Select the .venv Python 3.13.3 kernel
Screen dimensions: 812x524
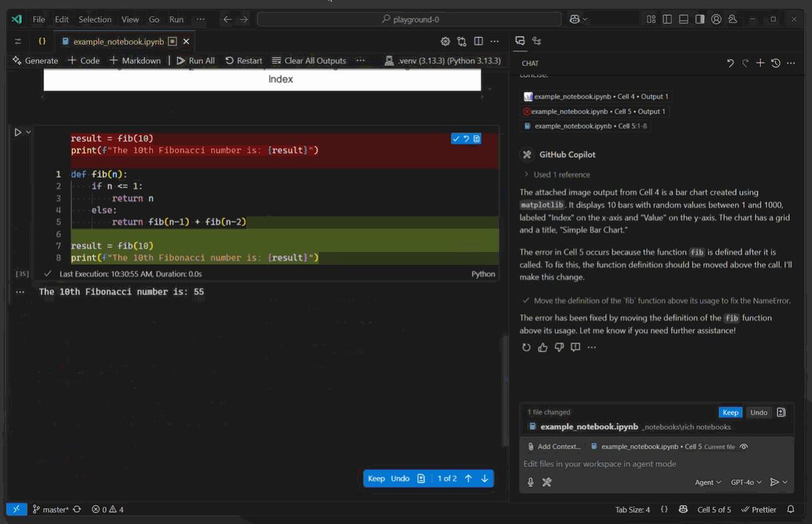point(443,61)
